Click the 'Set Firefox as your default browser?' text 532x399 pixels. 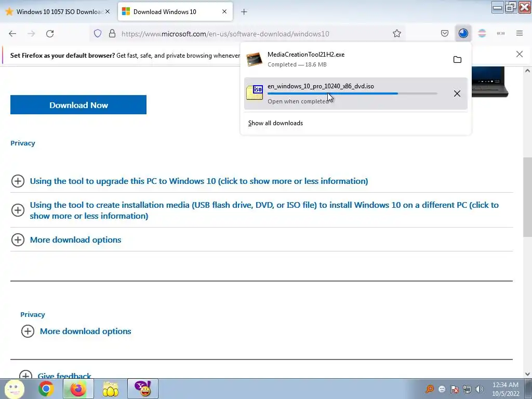(x=62, y=55)
